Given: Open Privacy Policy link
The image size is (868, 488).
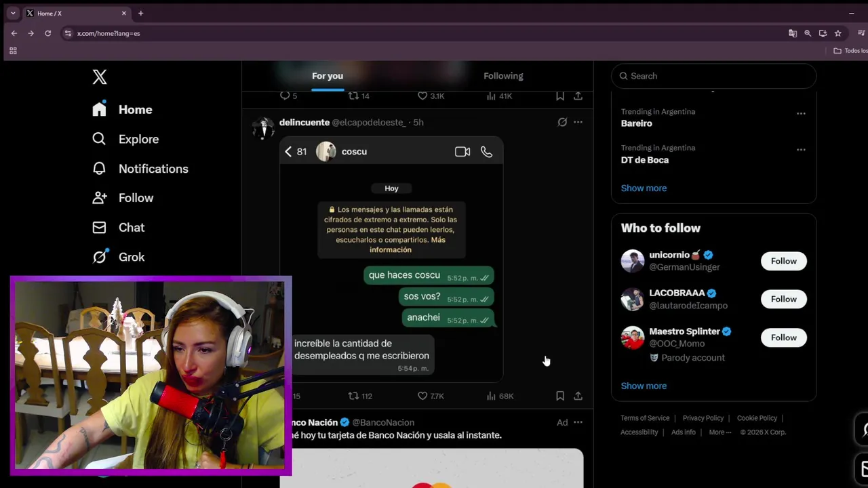Looking at the screenshot, I should pyautogui.click(x=703, y=418).
